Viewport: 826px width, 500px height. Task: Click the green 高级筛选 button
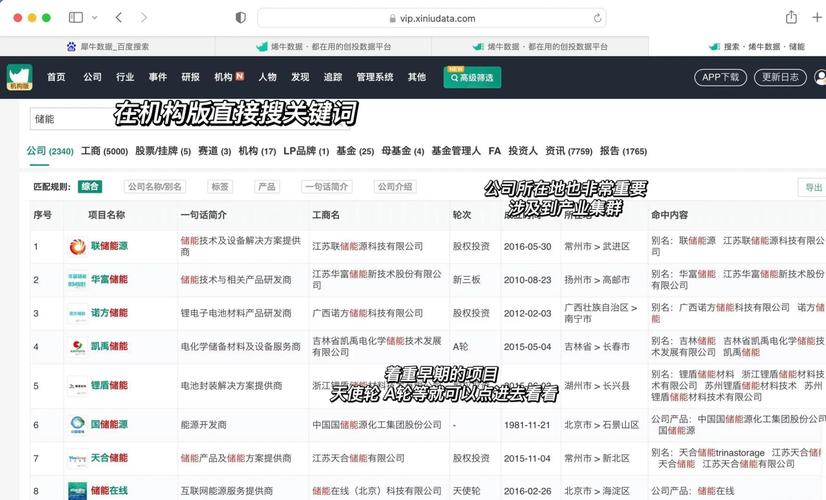coord(472,77)
